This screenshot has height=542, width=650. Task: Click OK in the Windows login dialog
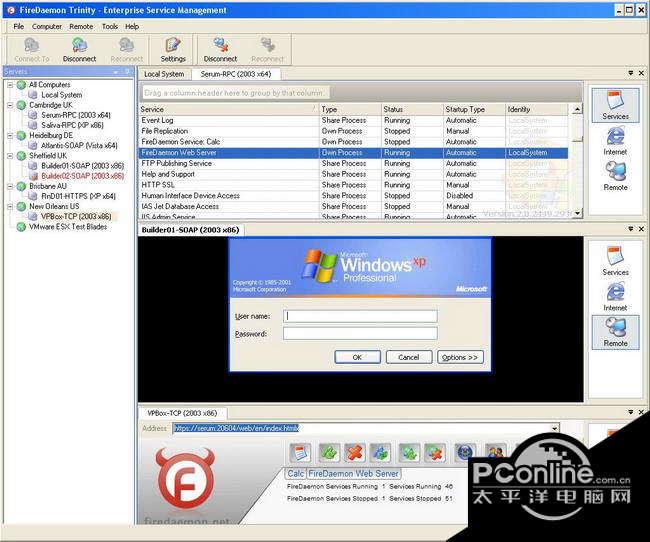point(357,357)
